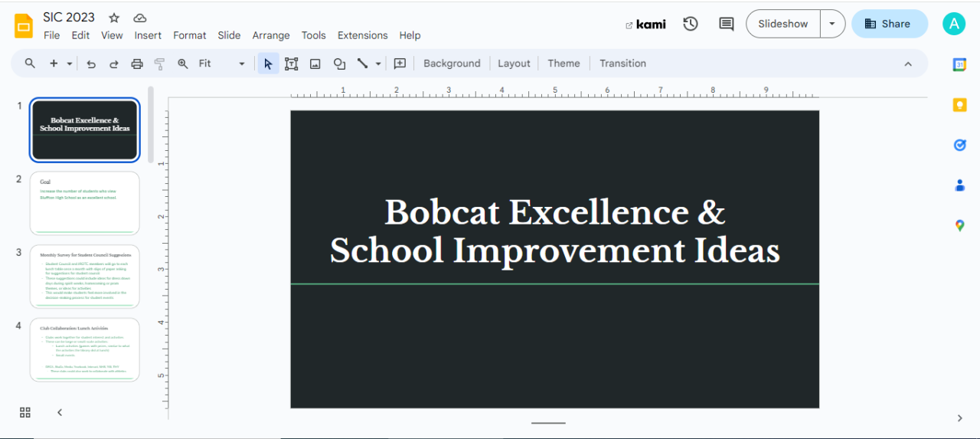Viewport: 980px width, 439px height.
Task: Open the comments history icon
Action: pyautogui.click(x=726, y=24)
